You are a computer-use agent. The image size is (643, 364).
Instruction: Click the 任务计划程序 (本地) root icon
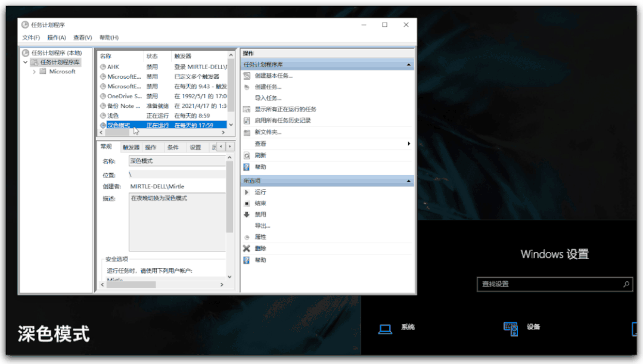click(26, 53)
